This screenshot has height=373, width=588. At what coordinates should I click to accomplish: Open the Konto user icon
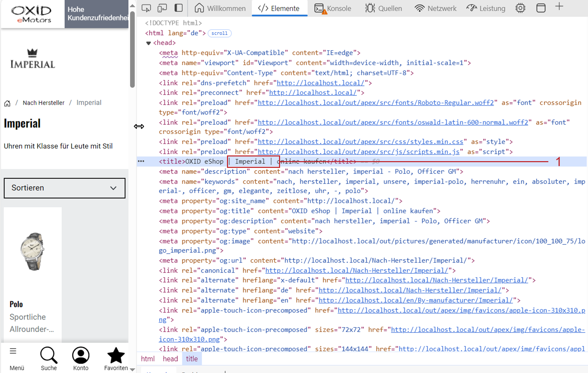coord(81,356)
